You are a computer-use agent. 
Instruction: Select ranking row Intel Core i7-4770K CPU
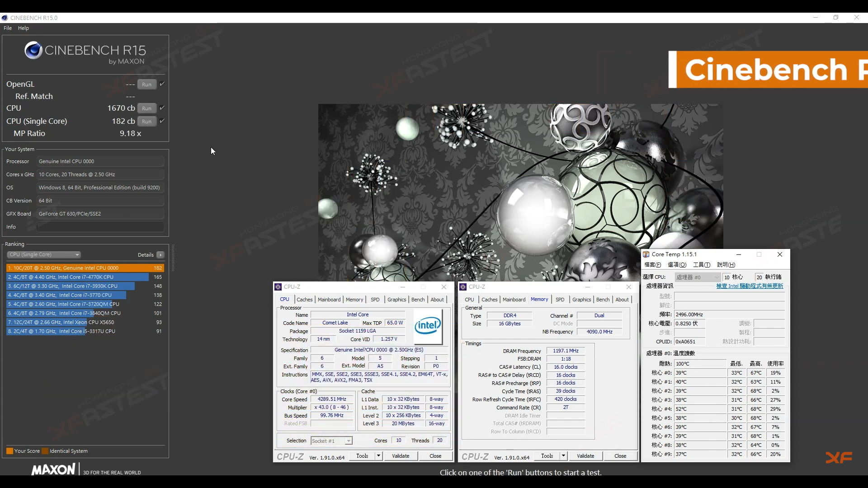coord(85,277)
